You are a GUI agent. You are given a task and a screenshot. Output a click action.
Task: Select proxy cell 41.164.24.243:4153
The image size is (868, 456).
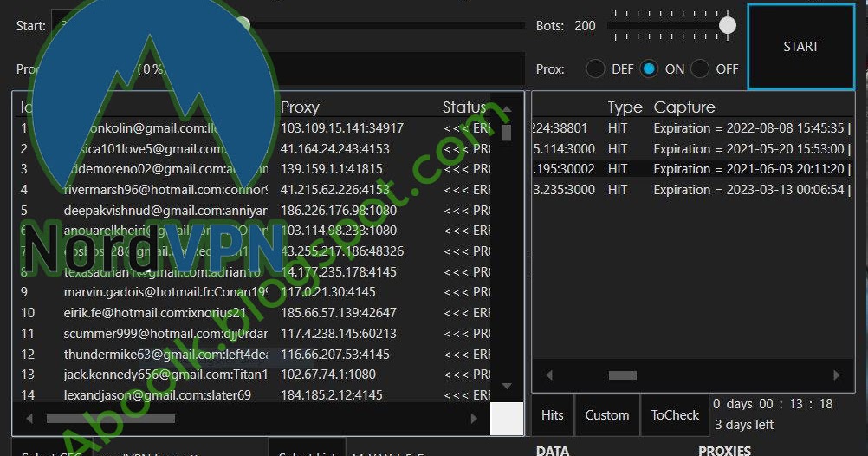point(335,148)
